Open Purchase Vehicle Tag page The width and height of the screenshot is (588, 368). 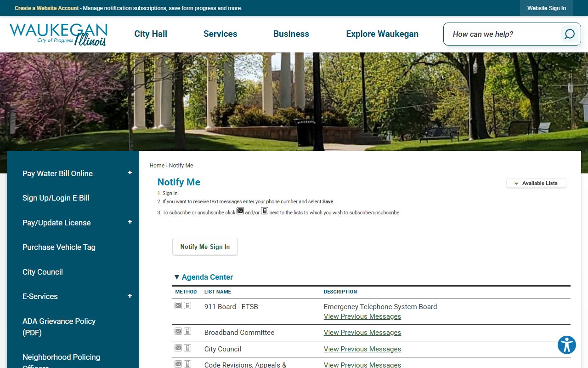tap(59, 247)
